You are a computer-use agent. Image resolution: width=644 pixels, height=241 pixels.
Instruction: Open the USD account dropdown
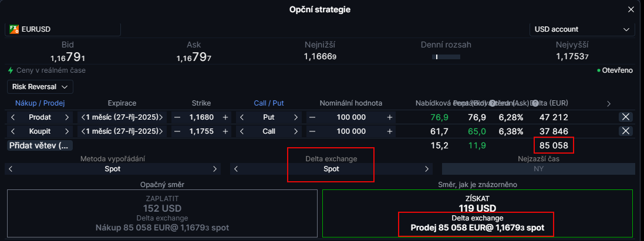[x=582, y=29]
